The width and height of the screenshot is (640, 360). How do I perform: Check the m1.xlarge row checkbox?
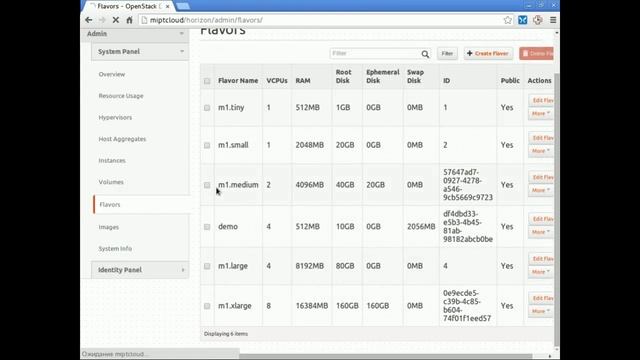pyautogui.click(x=207, y=306)
